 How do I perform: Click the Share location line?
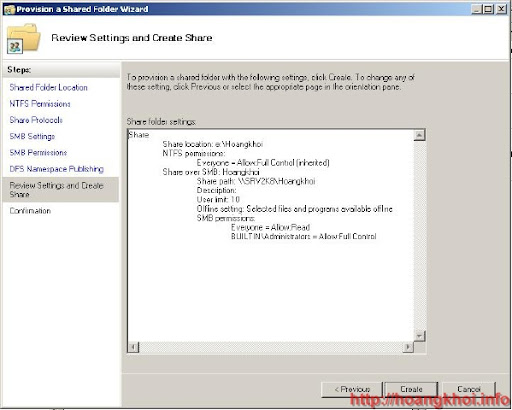(213, 144)
